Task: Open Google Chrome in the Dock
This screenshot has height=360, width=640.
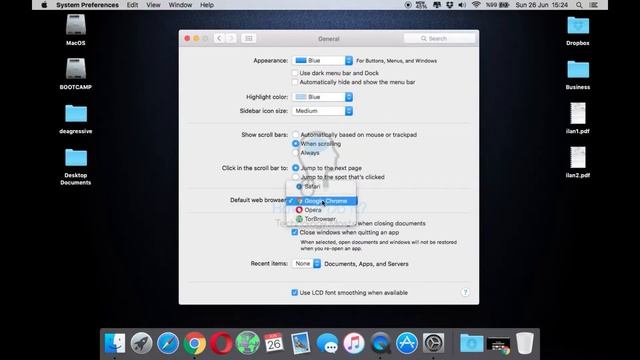Action: [194, 343]
